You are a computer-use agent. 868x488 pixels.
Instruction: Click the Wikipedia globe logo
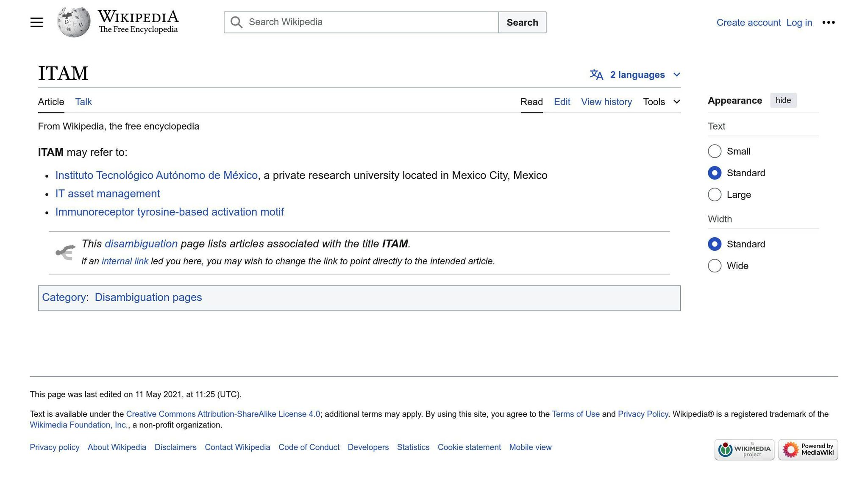coord(74,22)
